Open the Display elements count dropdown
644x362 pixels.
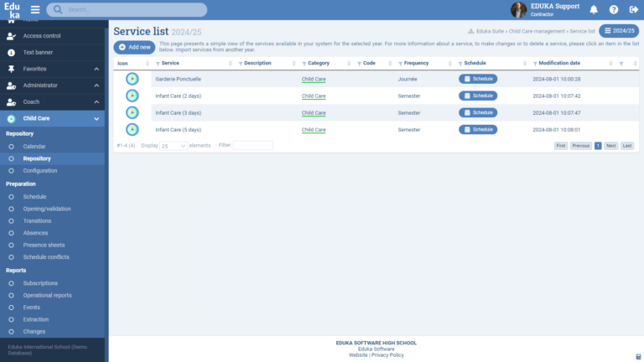174,146
